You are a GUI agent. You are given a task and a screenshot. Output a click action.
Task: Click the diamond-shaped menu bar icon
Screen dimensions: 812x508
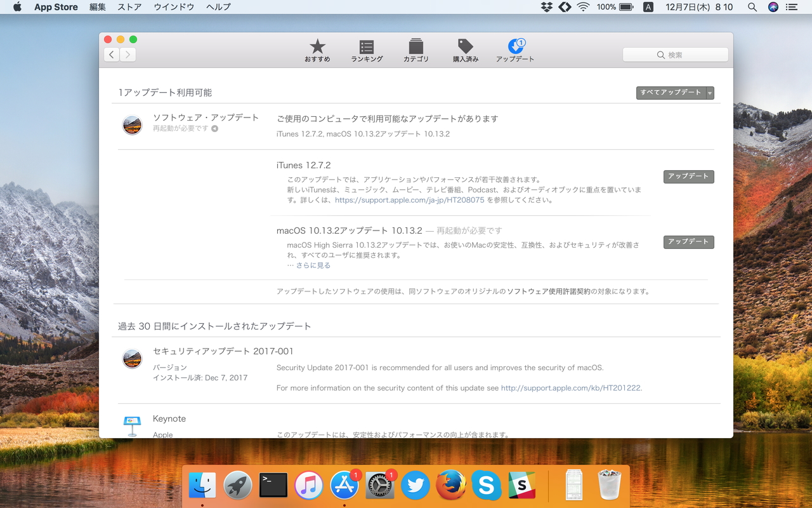tap(565, 7)
